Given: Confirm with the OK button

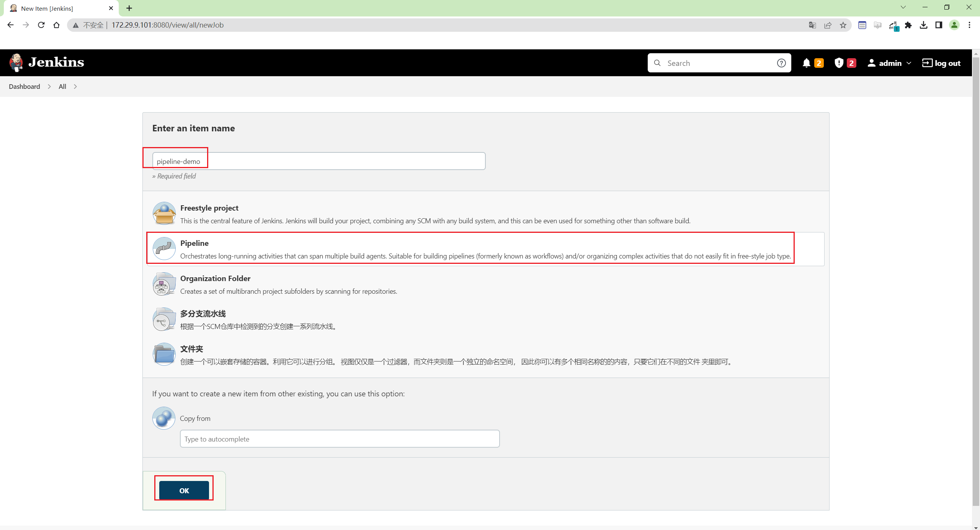Looking at the screenshot, I should click(x=184, y=491).
